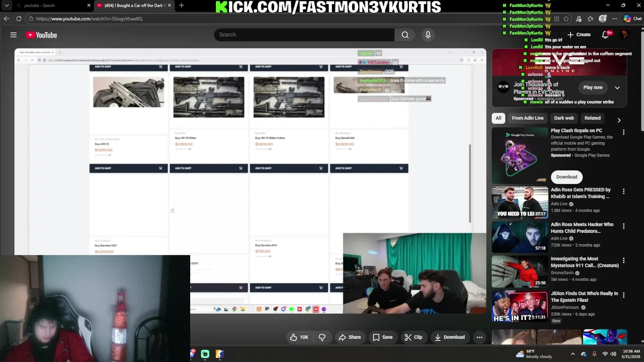Open Clash Royale ad thumbnail

(520, 155)
